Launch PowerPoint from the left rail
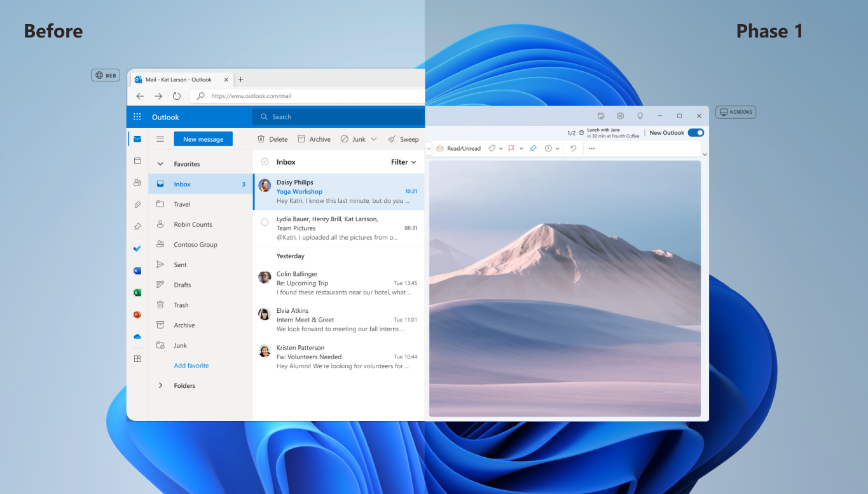The height and width of the screenshot is (494, 868). click(137, 315)
